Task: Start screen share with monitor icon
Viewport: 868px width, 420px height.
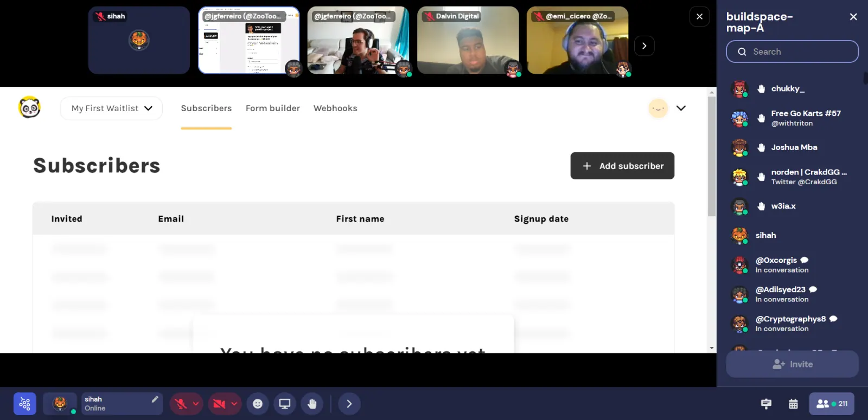Action: (285, 404)
